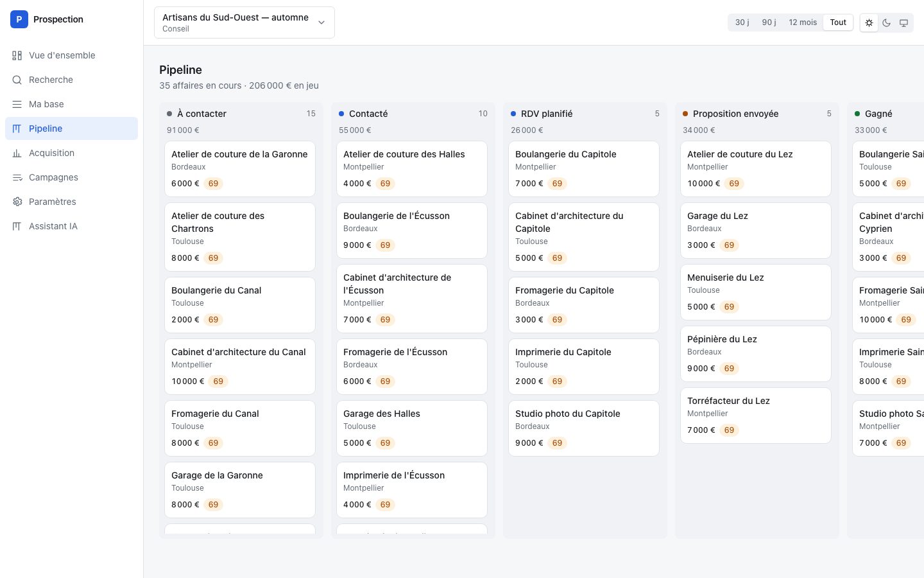Select the 90 j period
This screenshot has height=578, width=924.
(769, 22)
